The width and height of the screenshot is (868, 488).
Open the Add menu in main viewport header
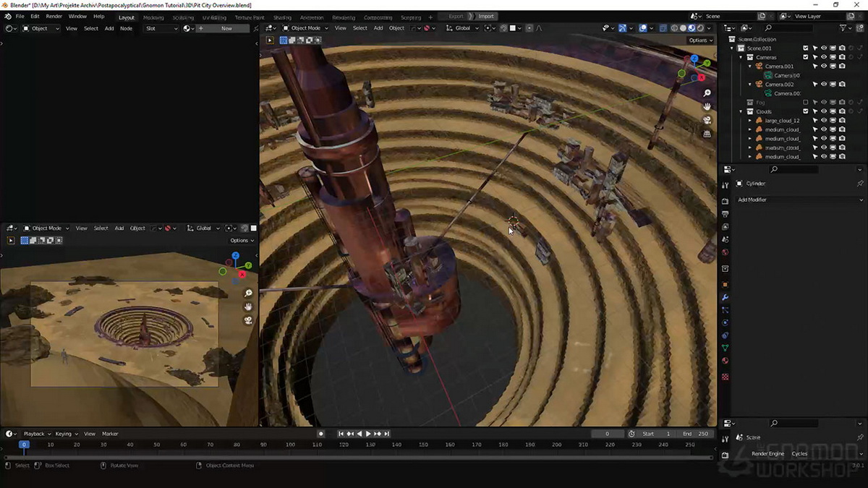point(378,28)
